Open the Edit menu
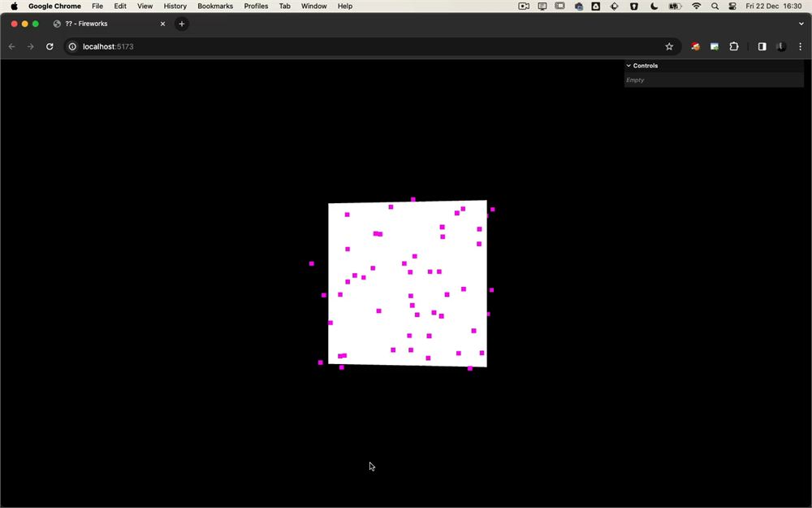Image resolution: width=812 pixels, height=508 pixels. click(120, 7)
